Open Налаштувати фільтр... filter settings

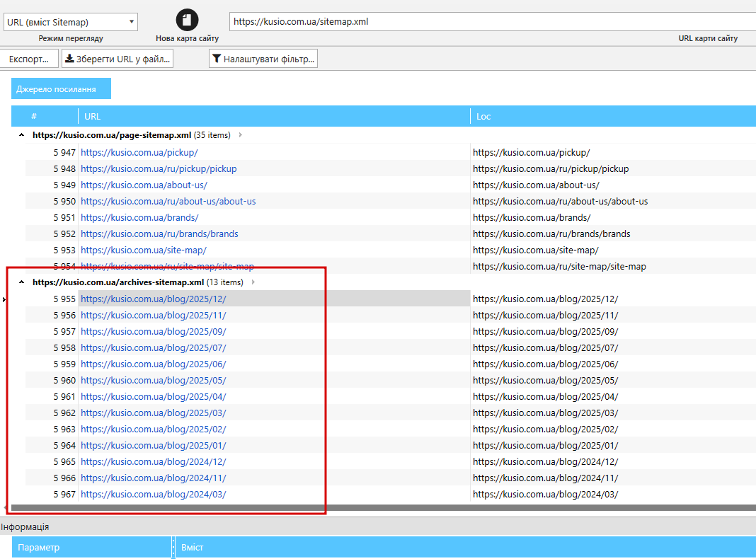263,59
